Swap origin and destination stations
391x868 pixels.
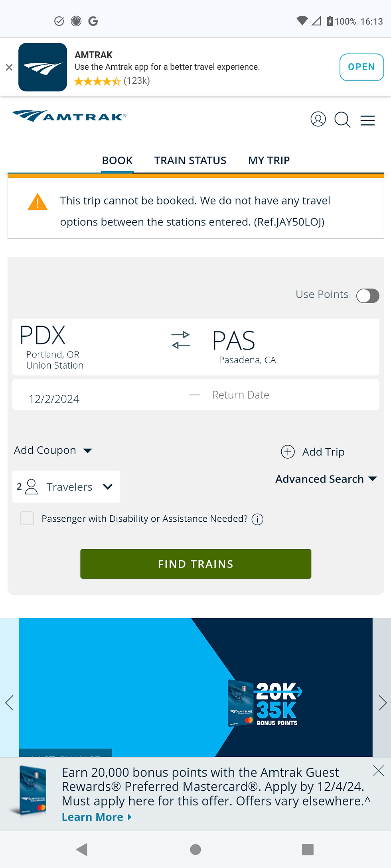181,340
